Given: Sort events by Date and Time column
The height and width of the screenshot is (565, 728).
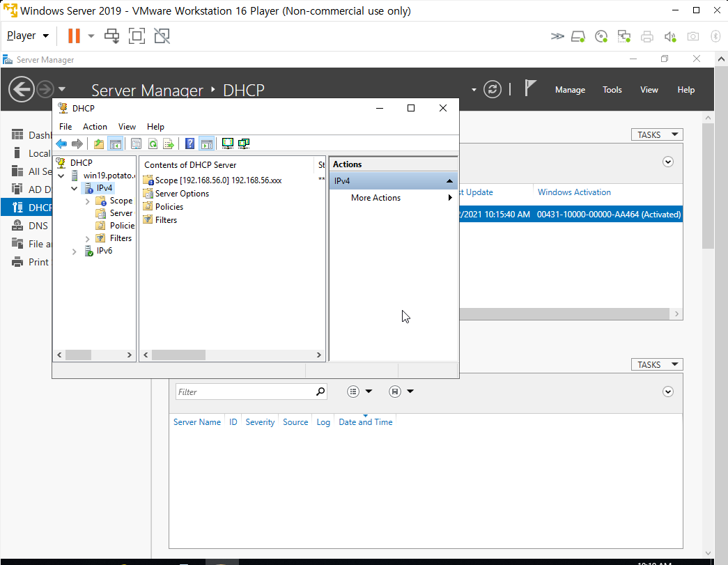Looking at the screenshot, I should tap(365, 422).
